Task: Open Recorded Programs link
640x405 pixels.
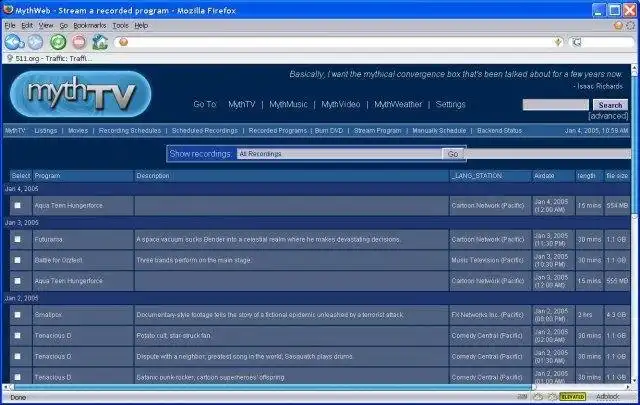Action: [x=278, y=131]
